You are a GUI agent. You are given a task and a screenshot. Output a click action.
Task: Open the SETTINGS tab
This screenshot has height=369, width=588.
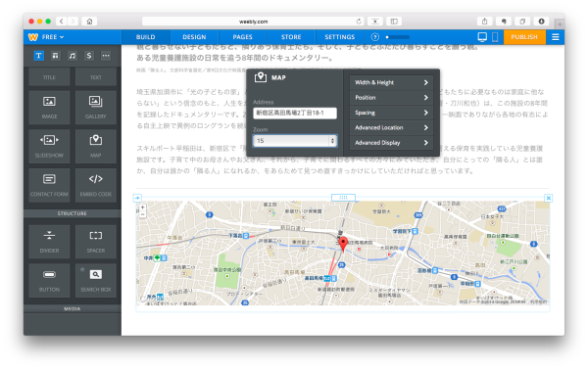pyautogui.click(x=340, y=37)
